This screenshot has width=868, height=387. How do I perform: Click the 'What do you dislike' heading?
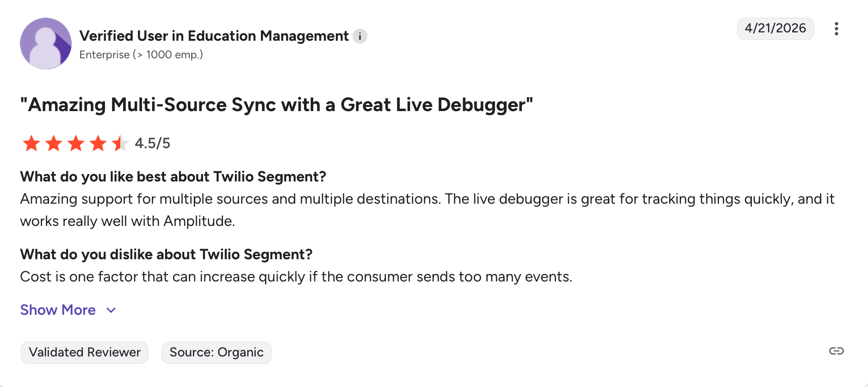tap(166, 254)
